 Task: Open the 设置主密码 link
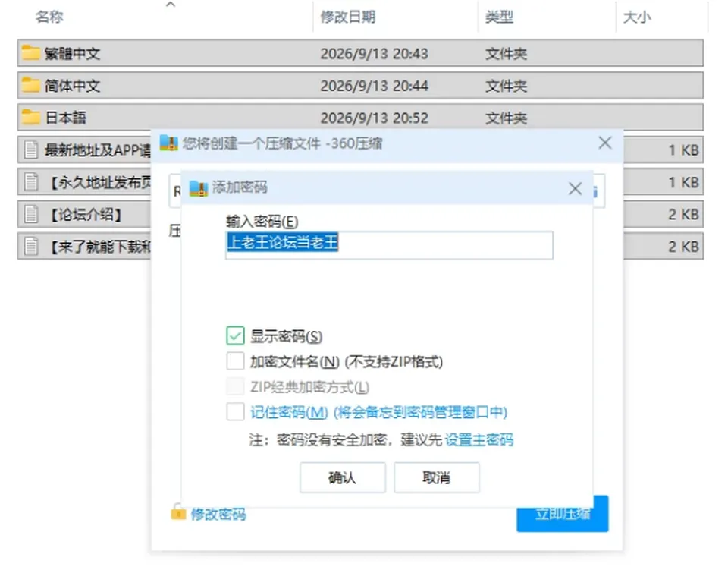(479, 439)
